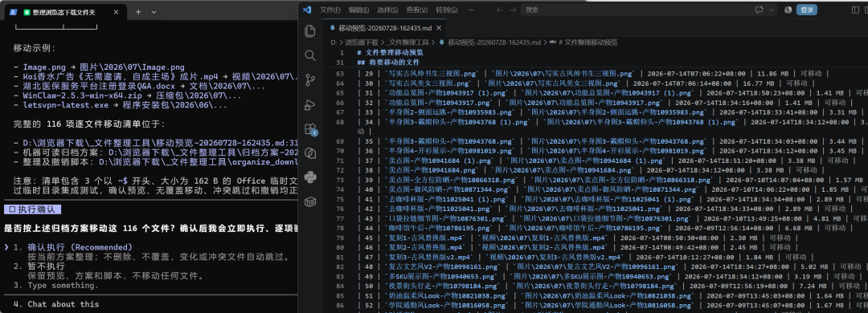The height and width of the screenshot is (313, 868).
Task: Toggle the layout icon right of the 登录 button
Action: coord(854,10)
